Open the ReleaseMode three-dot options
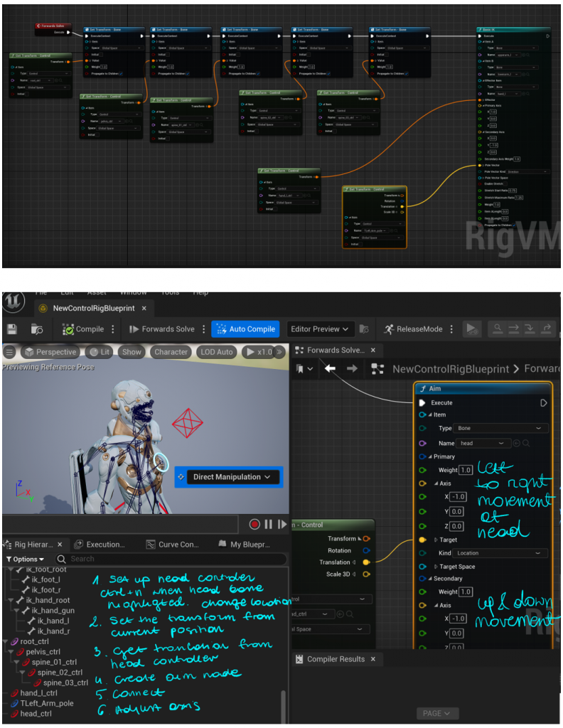This screenshot has width=563, height=728. pyautogui.click(x=451, y=329)
